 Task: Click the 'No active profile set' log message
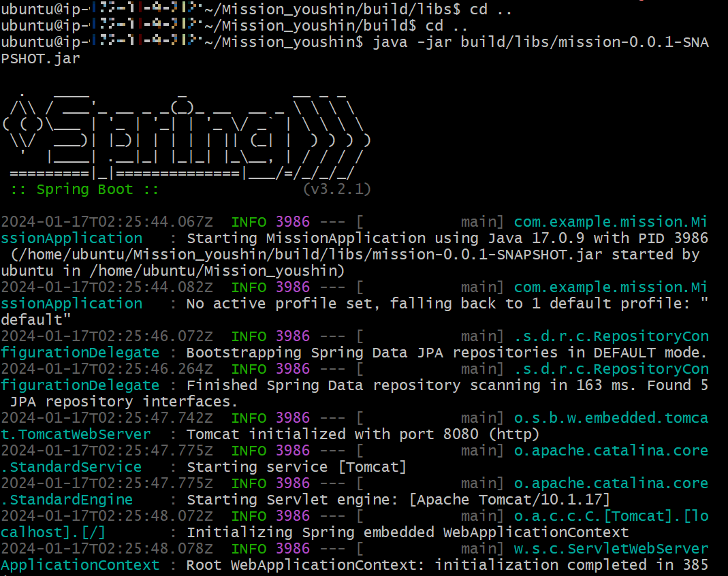tap(283, 304)
